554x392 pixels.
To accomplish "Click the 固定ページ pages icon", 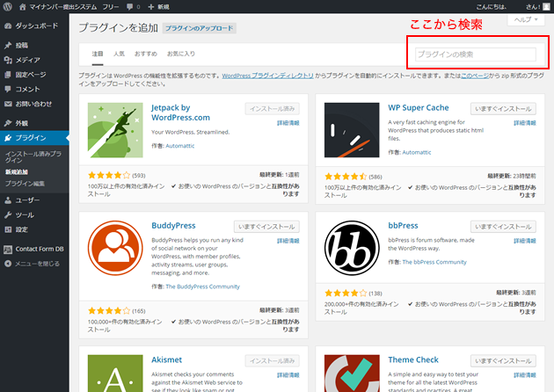I will coord(8,75).
